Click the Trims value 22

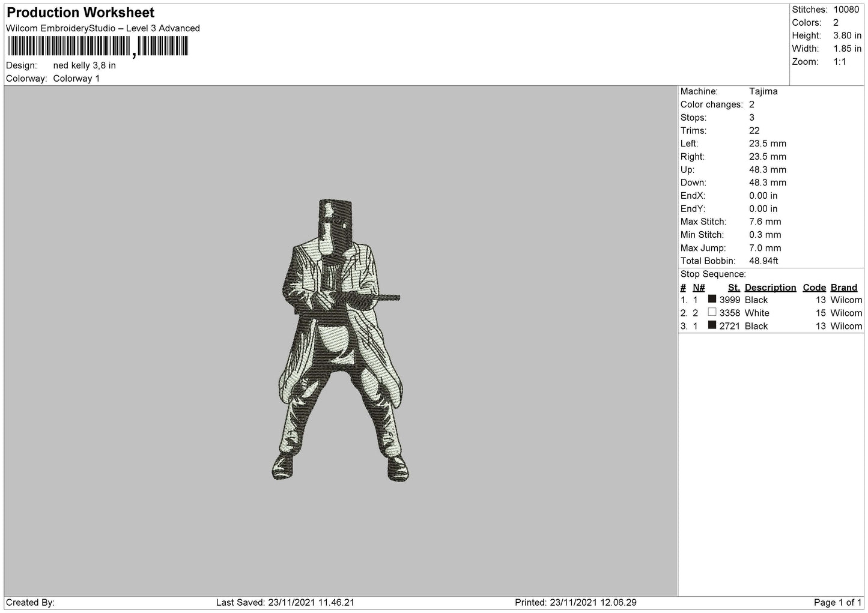pyautogui.click(x=754, y=131)
